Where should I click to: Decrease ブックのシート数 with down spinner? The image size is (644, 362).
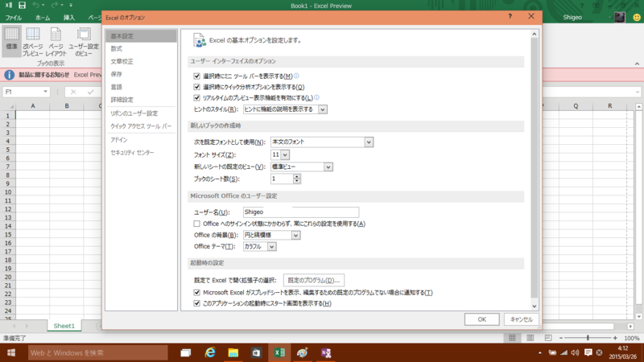[296, 182]
